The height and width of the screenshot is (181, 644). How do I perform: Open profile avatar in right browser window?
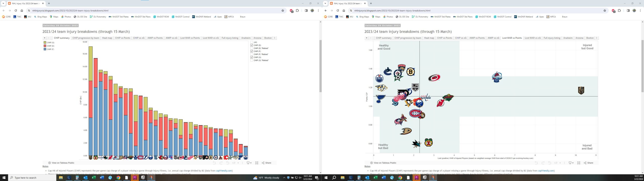[x=634, y=11]
